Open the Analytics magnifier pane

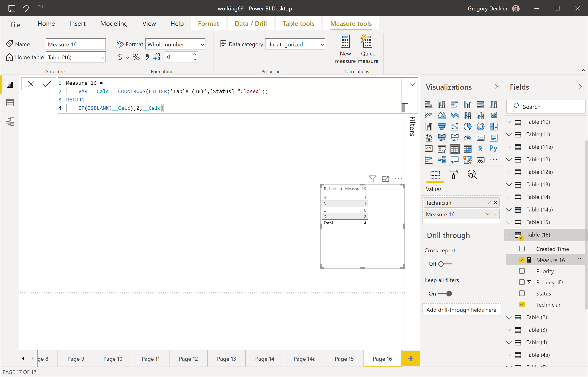[x=472, y=174]
